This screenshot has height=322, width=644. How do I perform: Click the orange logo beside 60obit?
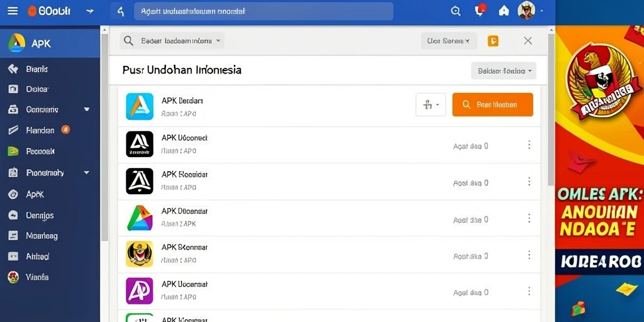(32, 11)
